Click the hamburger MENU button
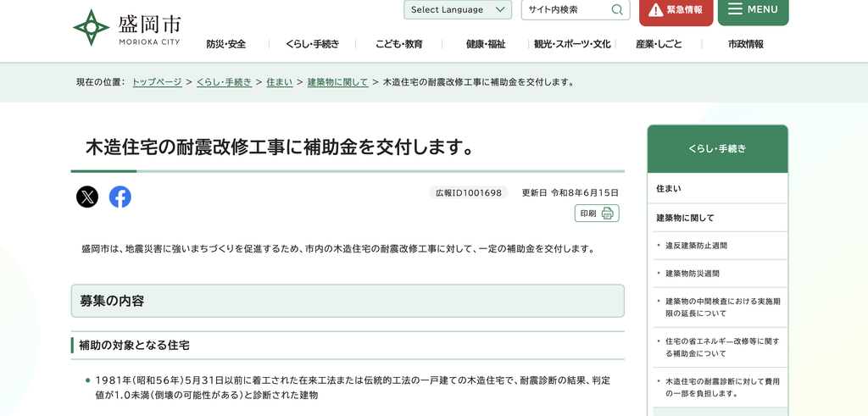 753,11
